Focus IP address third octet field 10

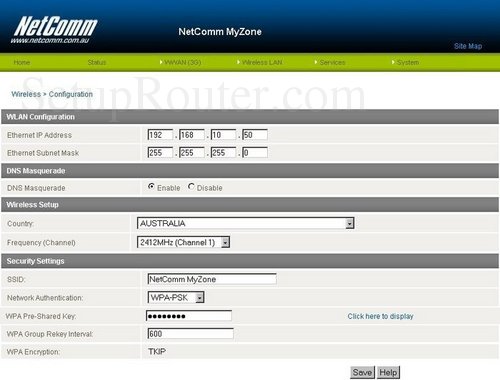pyautogui.click(x=223, y=135)
